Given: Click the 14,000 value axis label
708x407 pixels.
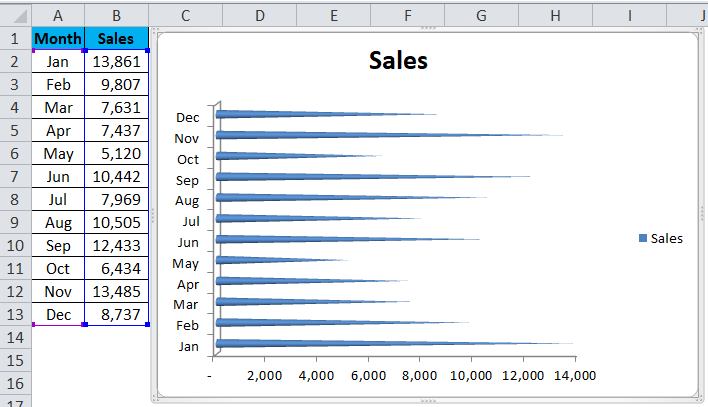Looking at the screenshot, I should [x=575, y=375].
